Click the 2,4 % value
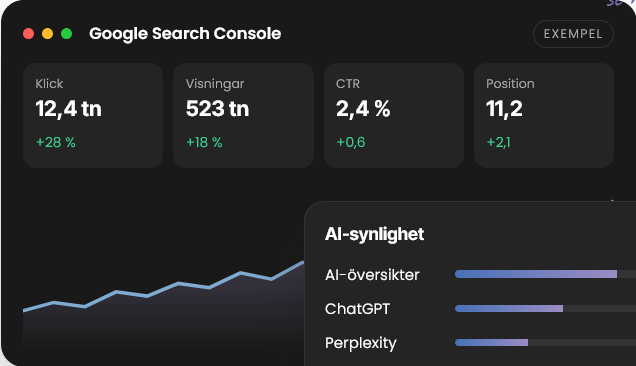The image size is (636, 366). click(363, 109)
